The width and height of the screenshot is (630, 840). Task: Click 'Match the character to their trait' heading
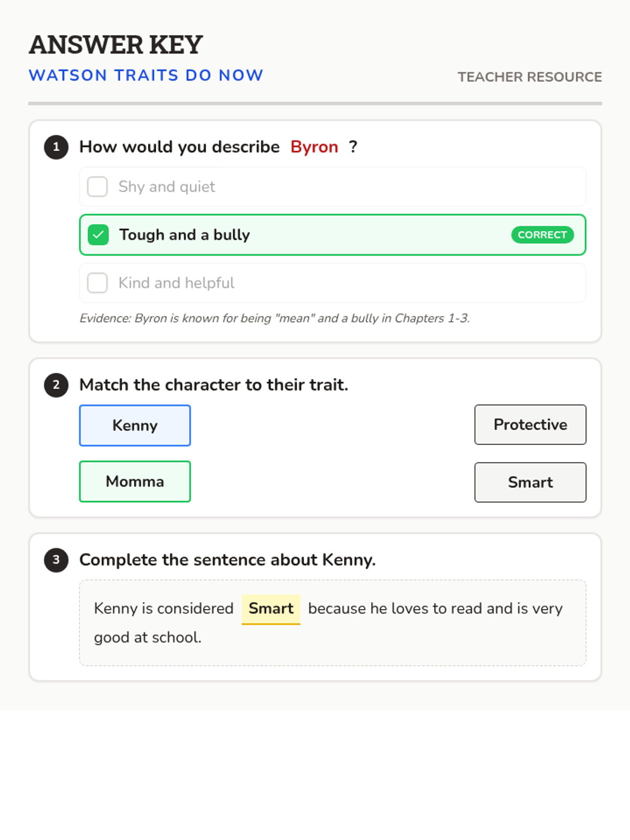tap(214, 385)
